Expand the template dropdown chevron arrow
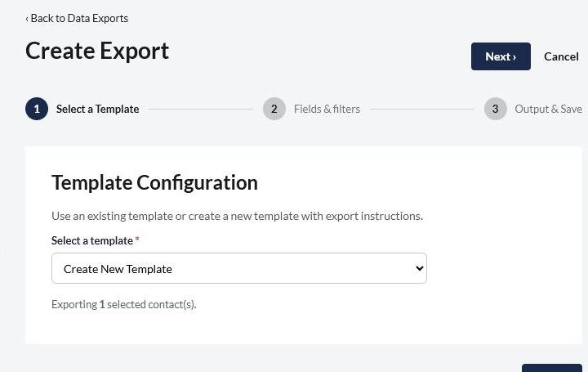This screenshot has height=372, width=588. [x=419, y=268]
